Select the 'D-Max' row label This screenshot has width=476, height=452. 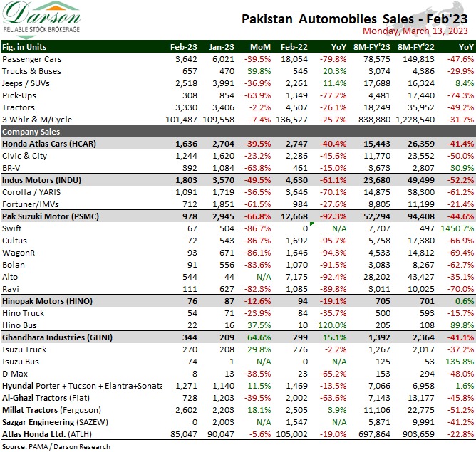[x=15, y=374]
